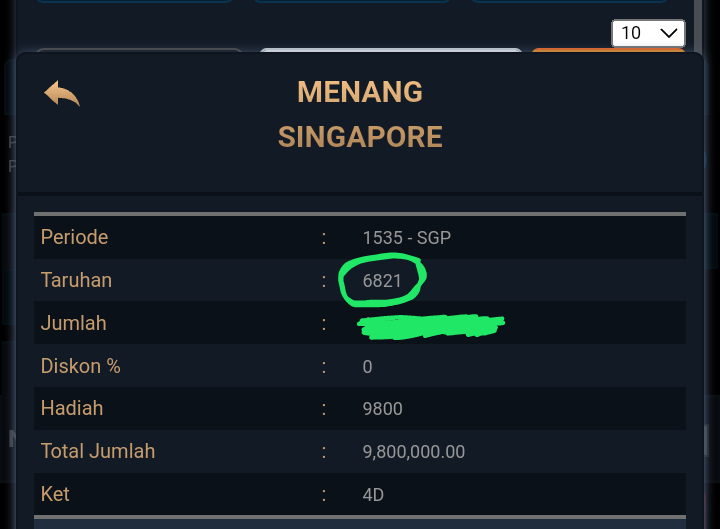
Task: Click the green scribbled-out Jumlah value
Action: coord(430,324)
